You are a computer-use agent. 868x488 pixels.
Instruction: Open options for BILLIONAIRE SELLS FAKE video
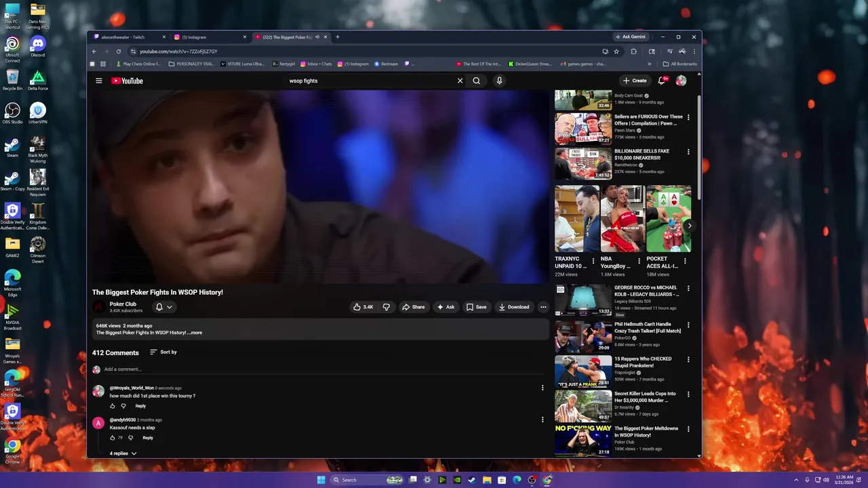pyautogui.click(x=688, y=152)
